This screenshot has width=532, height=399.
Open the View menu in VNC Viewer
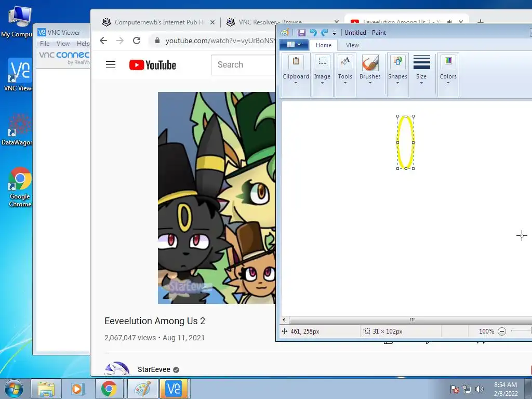(63, 44)
